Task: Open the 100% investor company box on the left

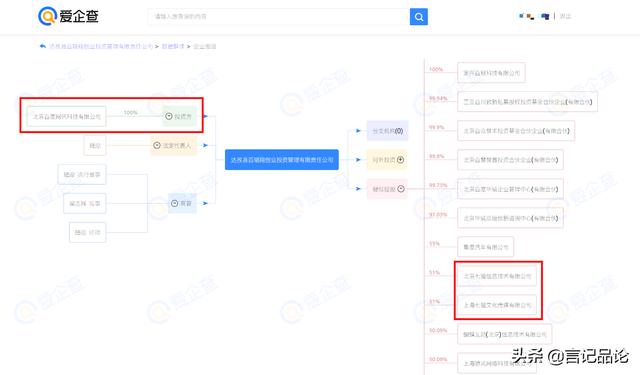Action: pos(67,116)
